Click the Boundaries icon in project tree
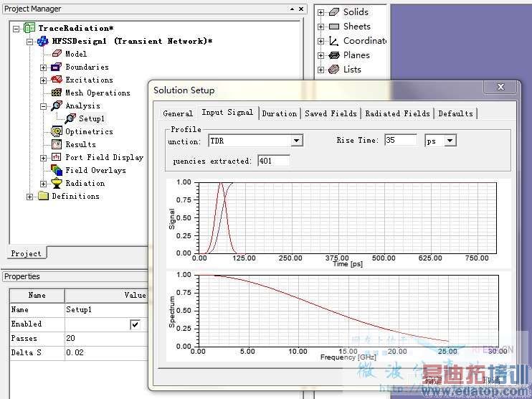This screenshot has height=399, width=532. click(56, 67)
